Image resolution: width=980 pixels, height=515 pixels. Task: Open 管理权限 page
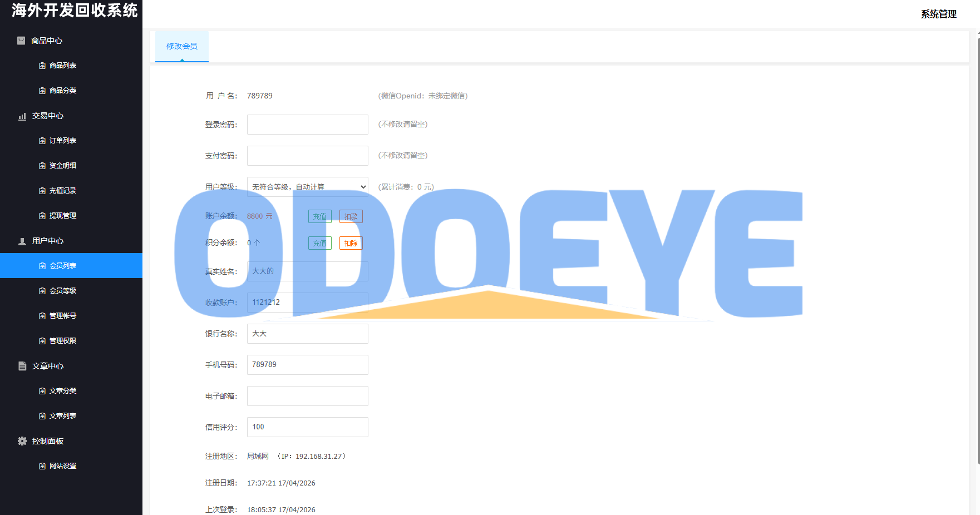pos(71,341)
